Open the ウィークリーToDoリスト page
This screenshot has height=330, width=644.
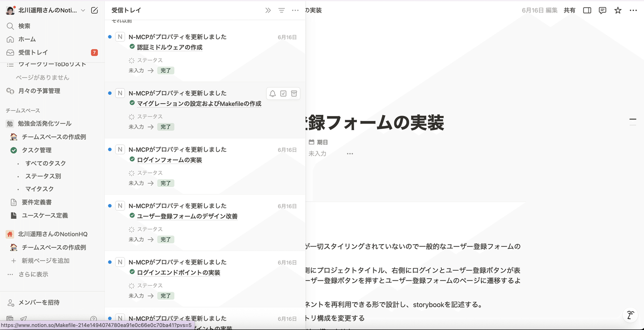(52, 64)
